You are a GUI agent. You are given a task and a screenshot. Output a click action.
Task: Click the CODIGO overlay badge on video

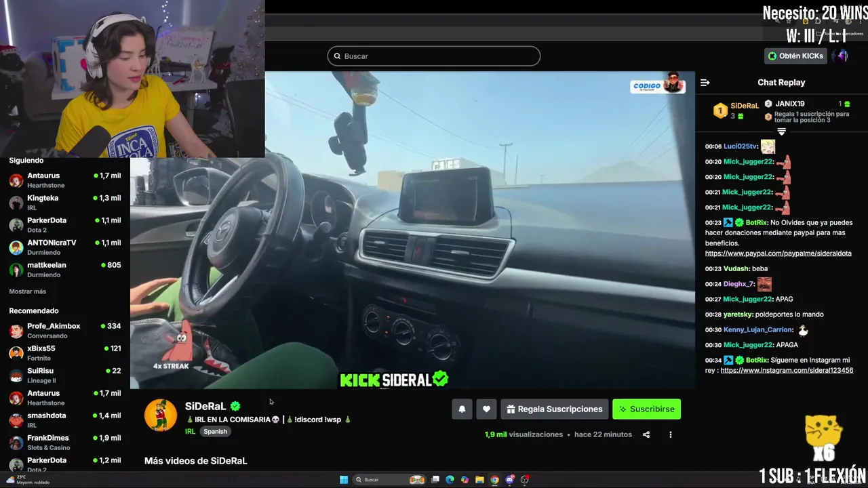click(x=658, y=84)
